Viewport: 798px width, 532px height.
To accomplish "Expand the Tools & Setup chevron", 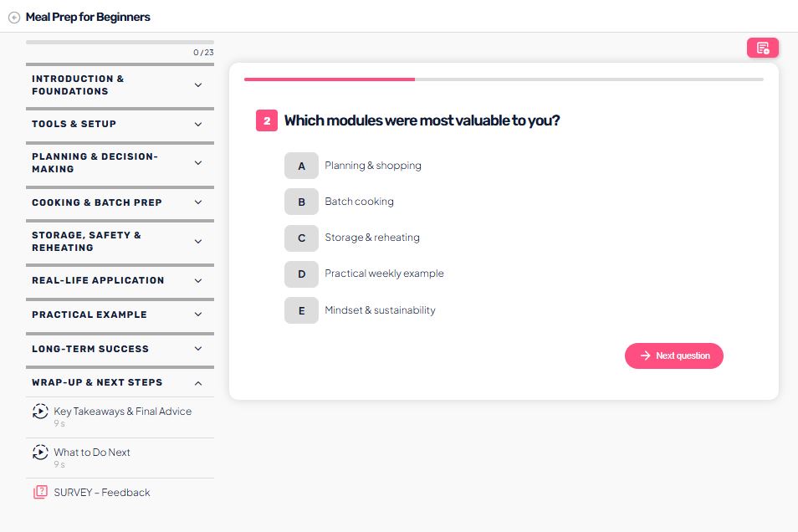I will [198, 124].
